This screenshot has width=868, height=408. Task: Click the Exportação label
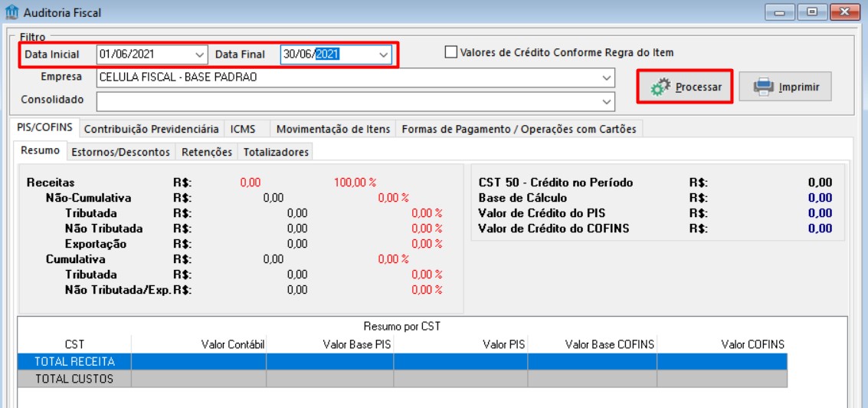coord(95,244)
